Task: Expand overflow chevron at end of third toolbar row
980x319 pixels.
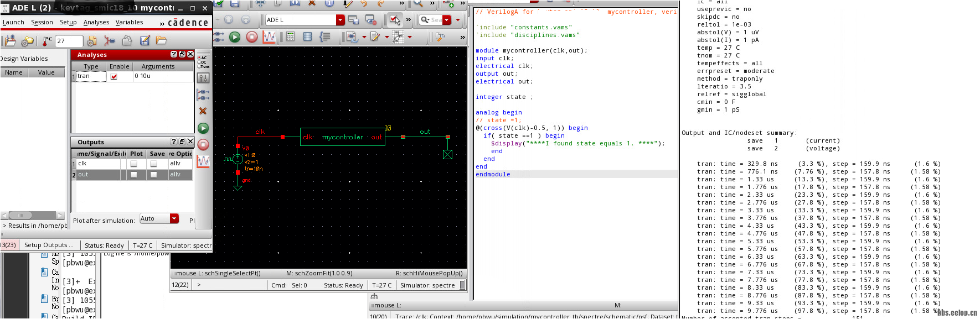Action: click(x=462, y=37)
